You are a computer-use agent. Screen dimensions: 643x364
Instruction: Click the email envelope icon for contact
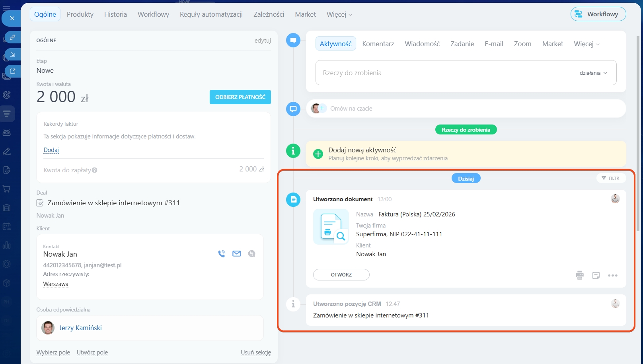tap(237, 254)
